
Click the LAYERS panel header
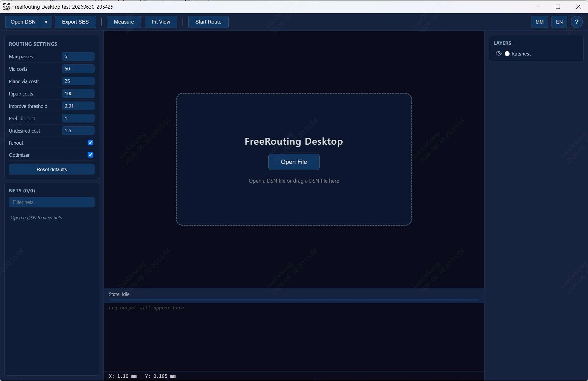(502, 43)
